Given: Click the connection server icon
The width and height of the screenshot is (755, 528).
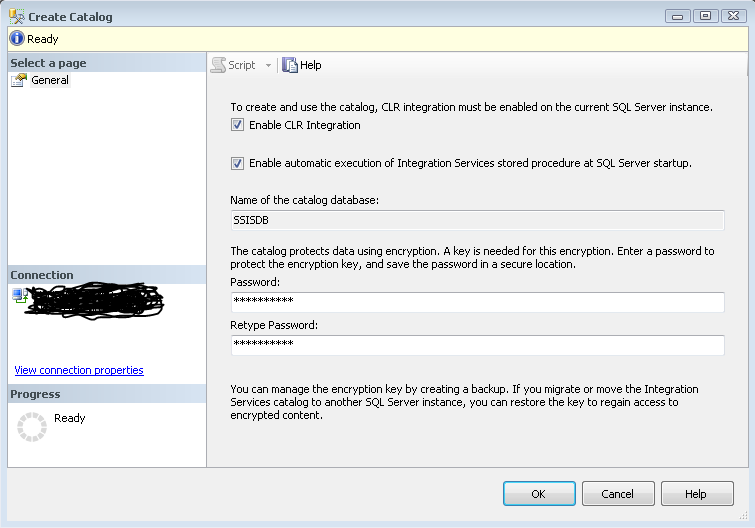Looking at the screenshot, I should coord(20,295).
